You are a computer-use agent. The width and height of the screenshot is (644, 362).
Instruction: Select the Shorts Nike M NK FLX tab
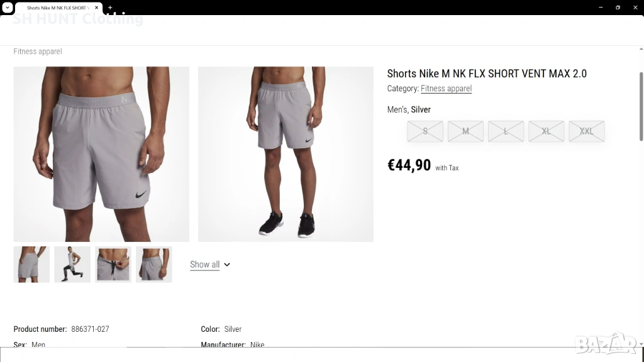[57, 8]
